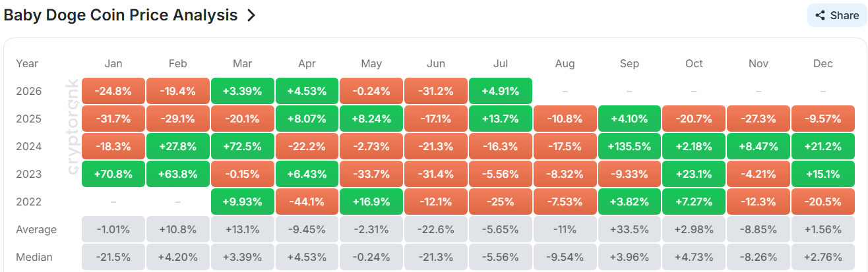
Task: Select the 2026 July +4.91% cell
Action: [500, 92]
